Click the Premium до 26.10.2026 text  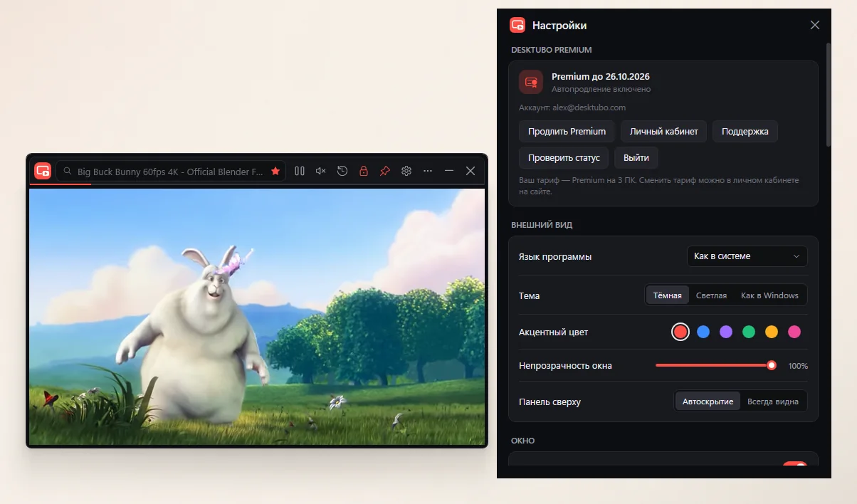(x=601, y=76)
